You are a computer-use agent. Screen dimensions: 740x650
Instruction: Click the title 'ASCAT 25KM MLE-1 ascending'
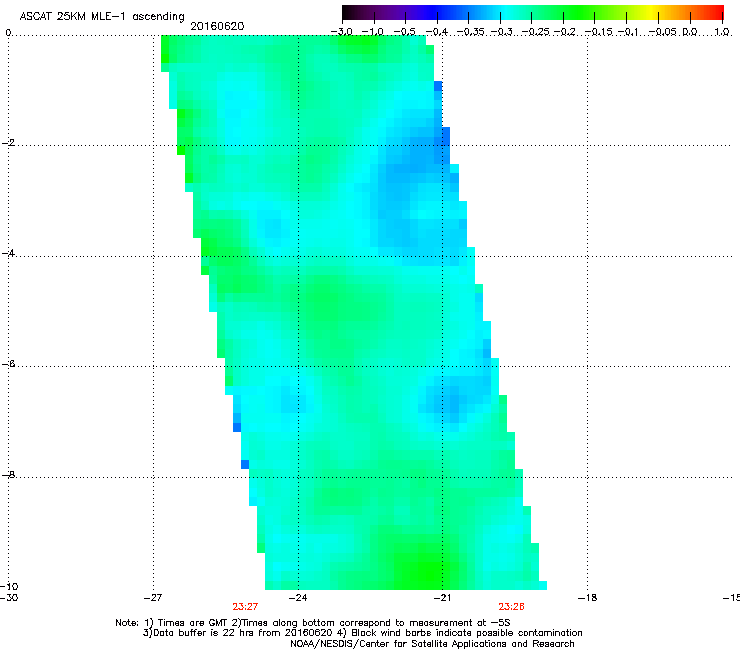[102, 17]
